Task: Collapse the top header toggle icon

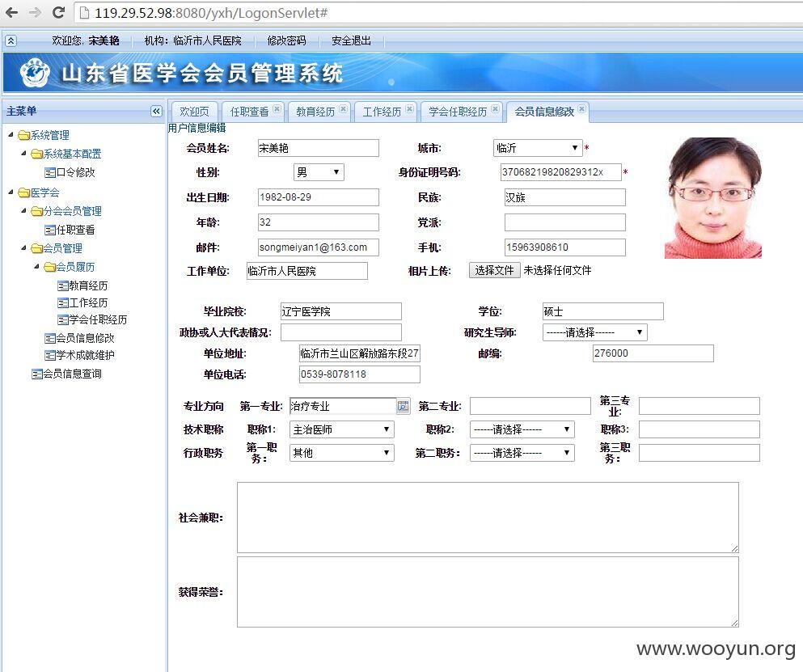Action: click(11, 40)
